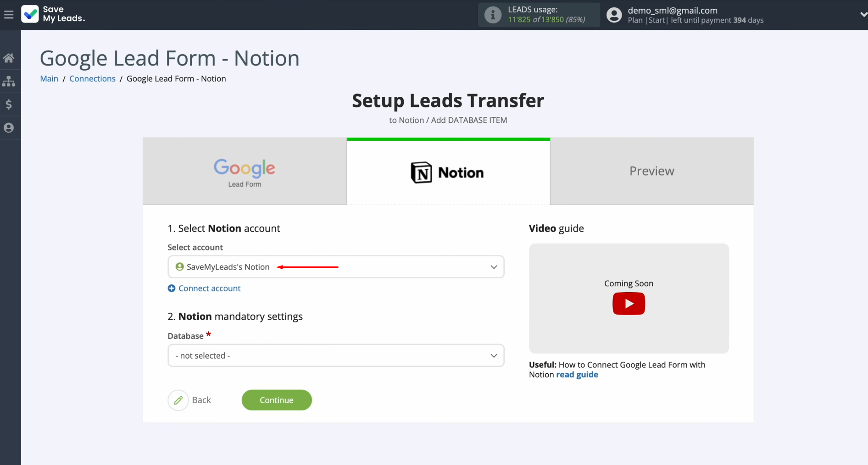Click the LEADS usage counter text
Image resolution: width=868 pixels, height=465 pixels.
tap(546, 20)
